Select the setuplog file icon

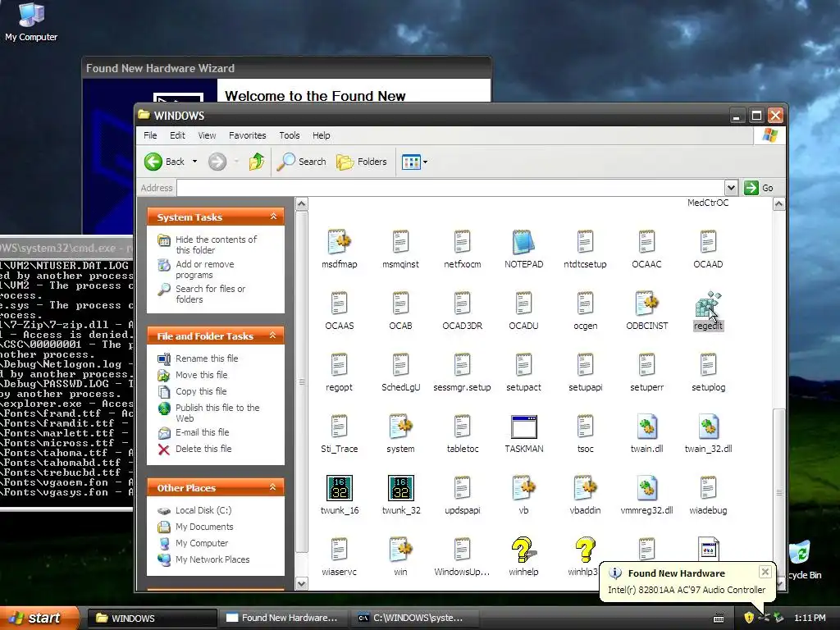pos(708,365)
